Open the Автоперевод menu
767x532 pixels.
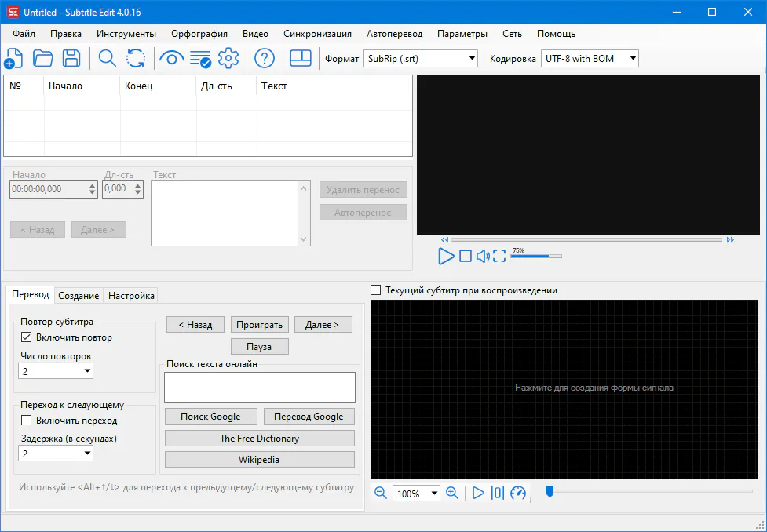394,34
